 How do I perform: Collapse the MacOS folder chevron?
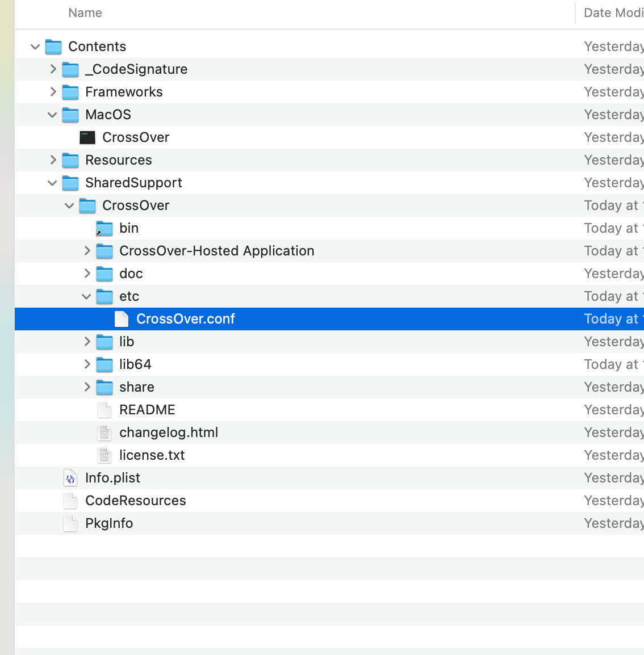[52, 115]
